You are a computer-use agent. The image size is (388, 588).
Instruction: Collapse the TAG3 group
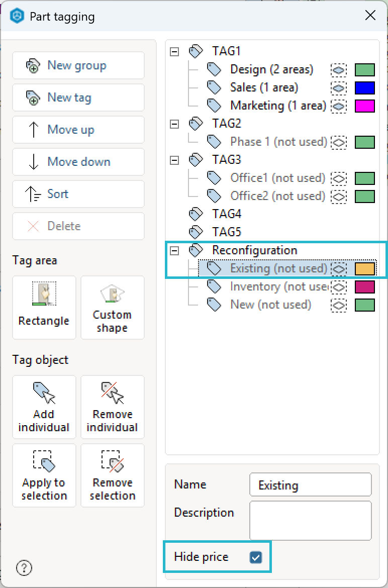[x=174, y=160]
